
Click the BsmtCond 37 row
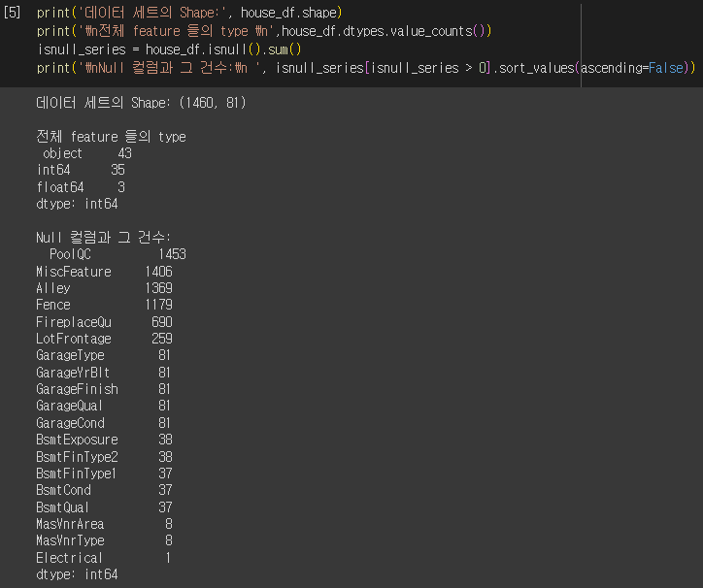click(x=105, y=490)
